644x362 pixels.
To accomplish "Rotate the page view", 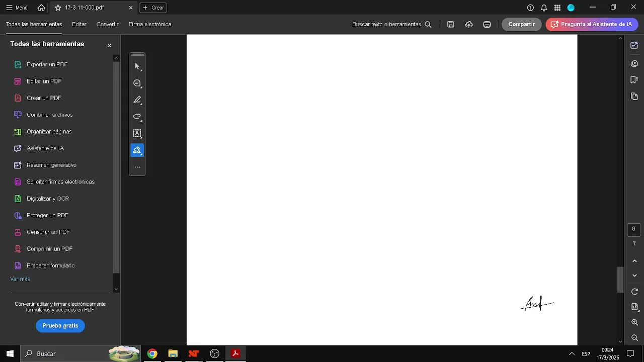I will pyautogui.click(x=634, y=292).
